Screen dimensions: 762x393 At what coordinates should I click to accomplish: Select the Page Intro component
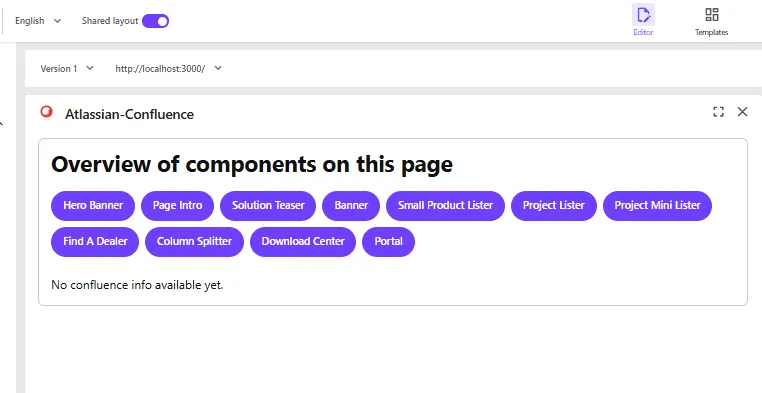click(x=177, y=205)
